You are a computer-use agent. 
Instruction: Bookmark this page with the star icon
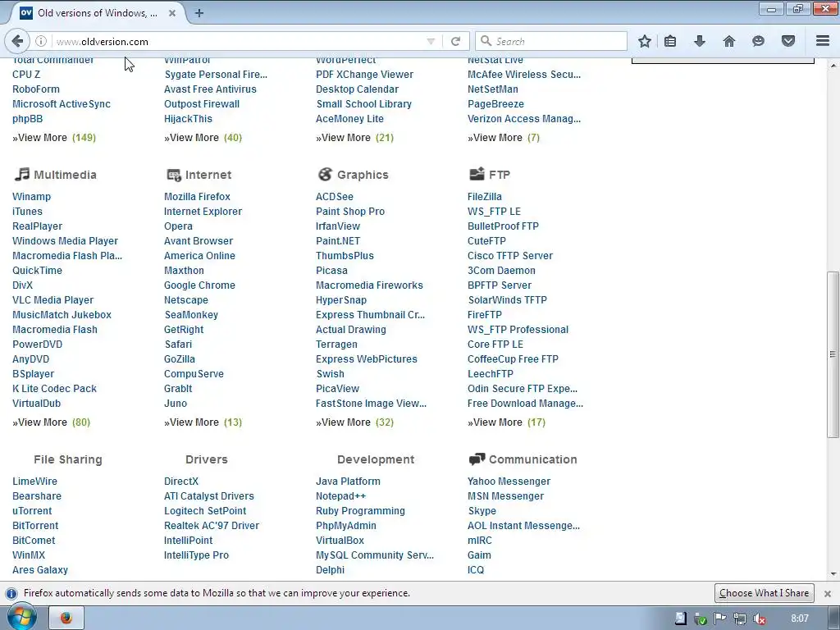pos(645,41)
